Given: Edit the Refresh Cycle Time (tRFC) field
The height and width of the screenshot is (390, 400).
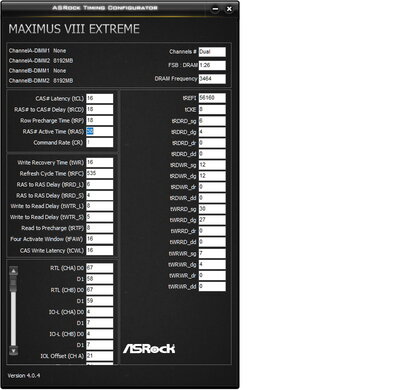Looking at the screenshot, I should point(100,174).
